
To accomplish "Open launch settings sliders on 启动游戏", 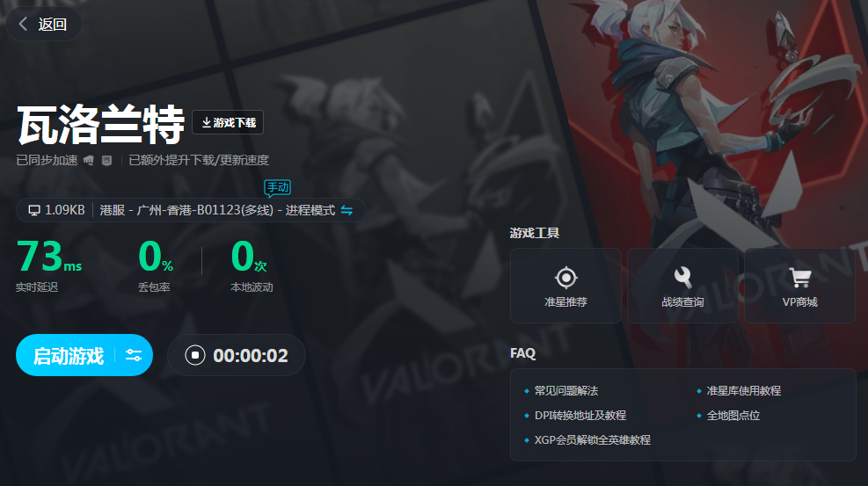I will tap(134, 355).
